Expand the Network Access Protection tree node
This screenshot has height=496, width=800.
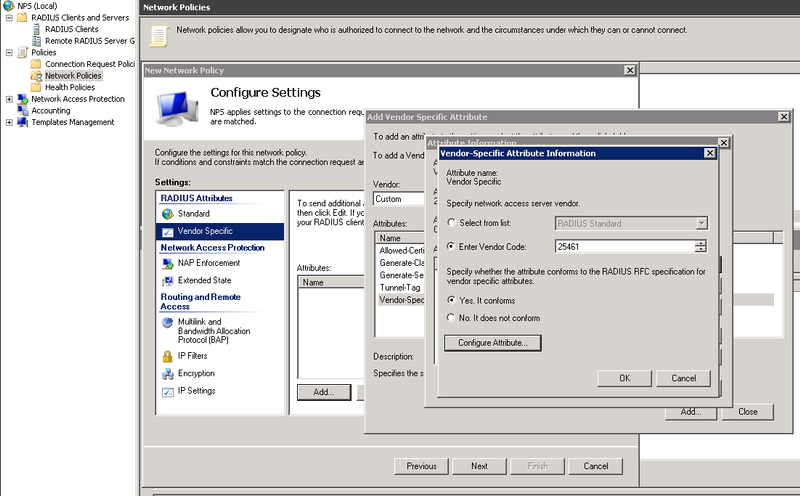click(x=9, y=99)
